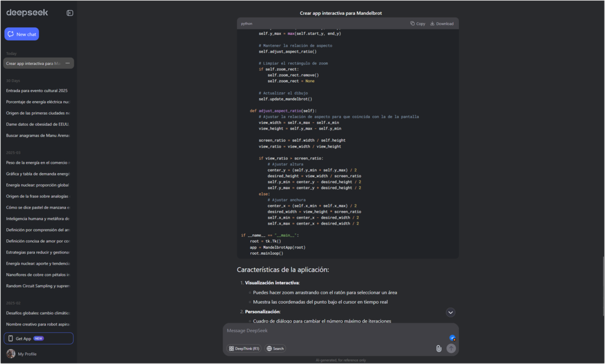Download the Mandelbrot code

(441, 23)
